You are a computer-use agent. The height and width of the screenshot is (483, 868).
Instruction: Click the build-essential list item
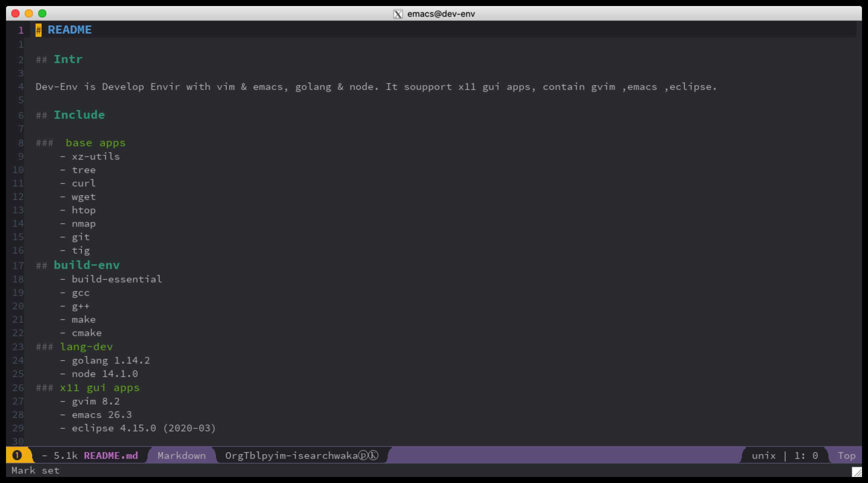coord(117,279)
